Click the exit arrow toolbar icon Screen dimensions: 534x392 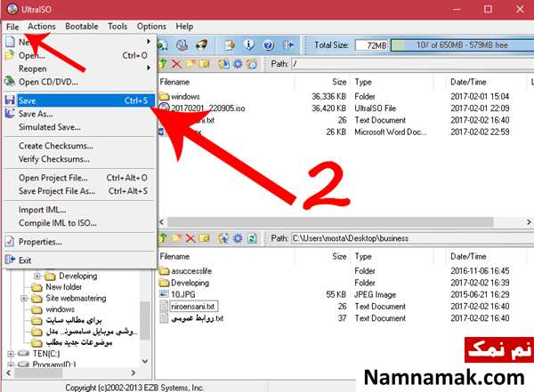tap(288, 45)
